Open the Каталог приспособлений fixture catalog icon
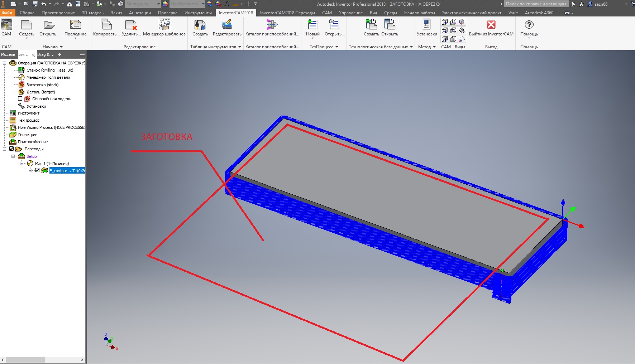The height and width of the screenshot is (364, 635). (x=272, y=25)
